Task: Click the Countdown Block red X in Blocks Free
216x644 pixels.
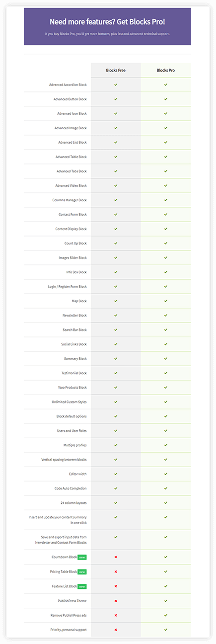Action: [x=116, y=557]
